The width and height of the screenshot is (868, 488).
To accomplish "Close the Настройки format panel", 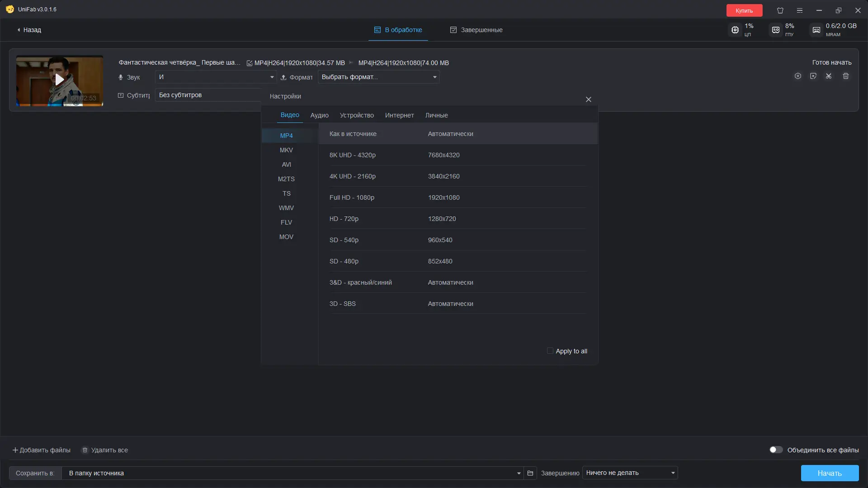I will pyautogui.click(x=588, y=99).
